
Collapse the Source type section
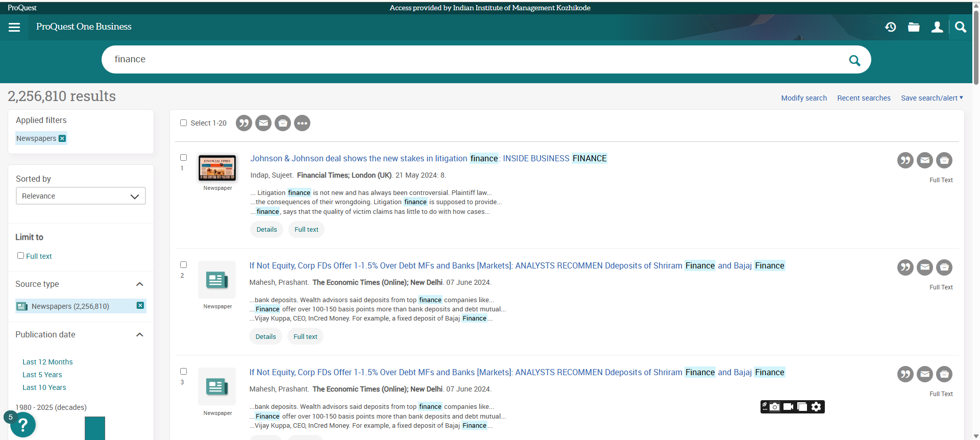tap(139, 284)
